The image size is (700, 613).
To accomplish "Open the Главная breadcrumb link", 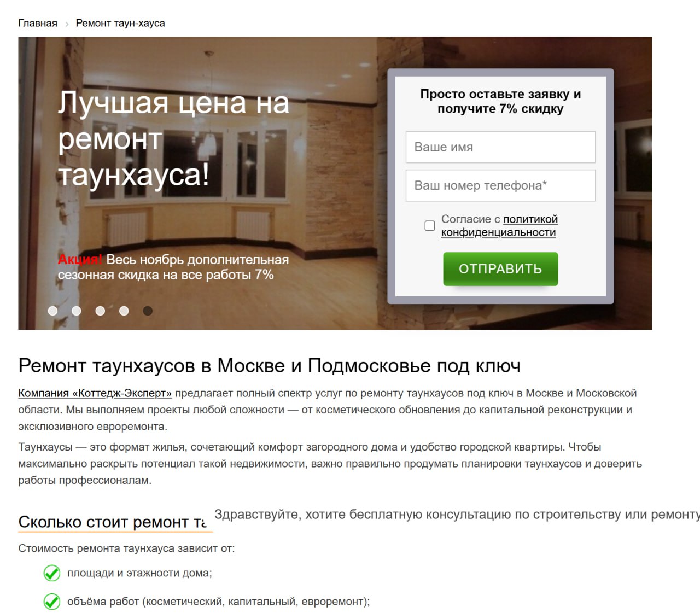I will click(38, 23).
